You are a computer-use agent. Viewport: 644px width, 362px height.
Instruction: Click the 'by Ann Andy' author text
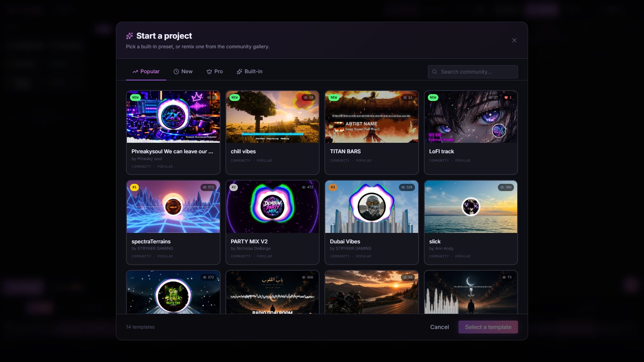(441, 249)
